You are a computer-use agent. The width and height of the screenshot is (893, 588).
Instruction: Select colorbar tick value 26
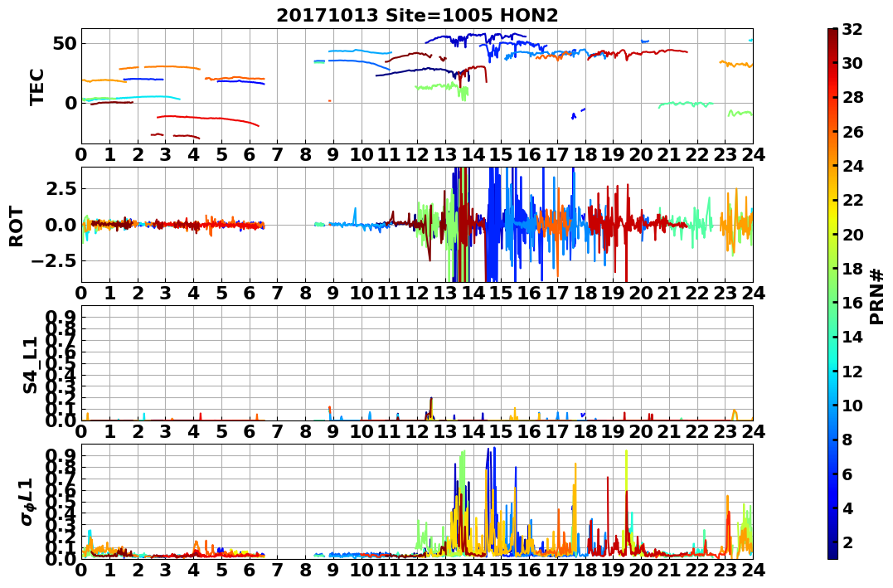coord(852,132)
